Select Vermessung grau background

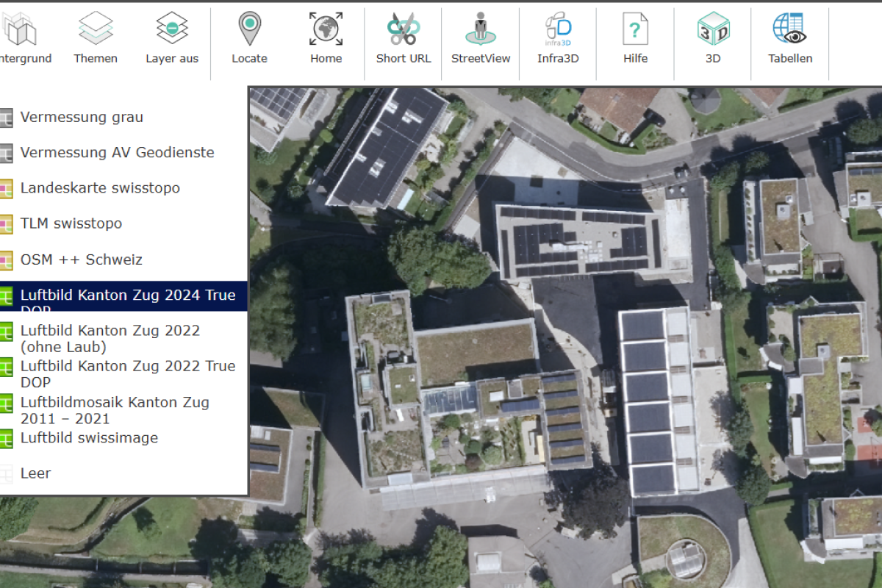[x=82, y=118]
